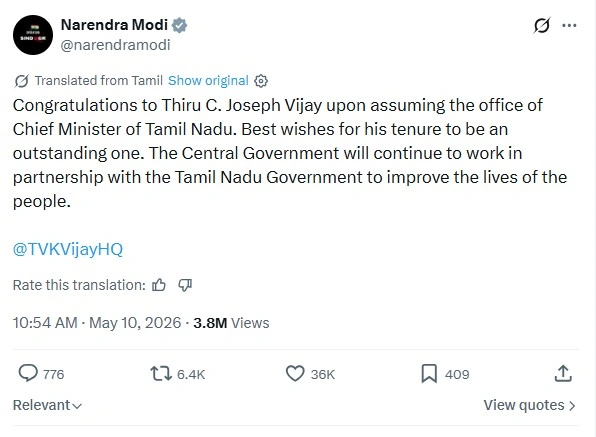This screenshot has width=596, height=437.
Task: Open the three-dot more options menu
Action: 569,25
